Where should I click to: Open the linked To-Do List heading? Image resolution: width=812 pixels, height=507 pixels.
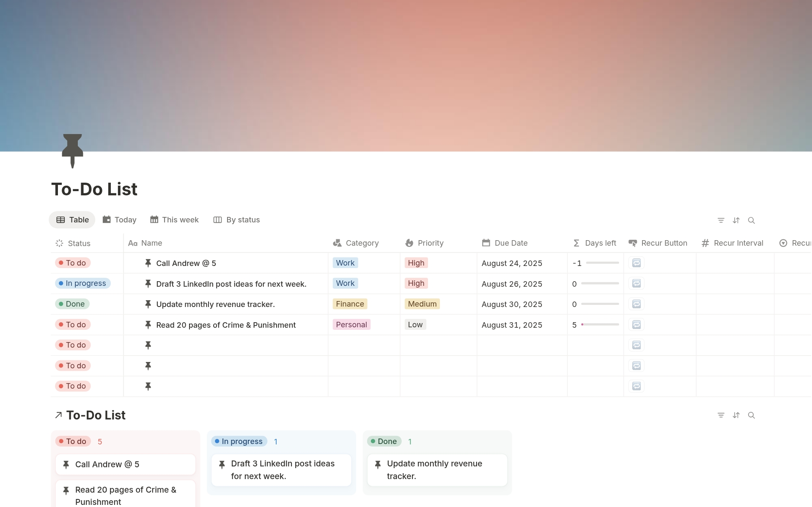96,415
